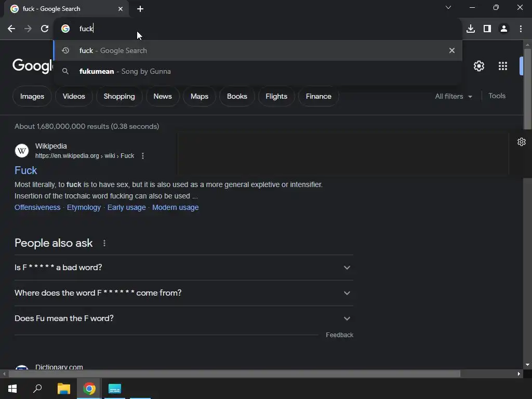Open a new browser tab
Image resolution: width=532 pixels, height=399 pixels.
tap(140, 9)
